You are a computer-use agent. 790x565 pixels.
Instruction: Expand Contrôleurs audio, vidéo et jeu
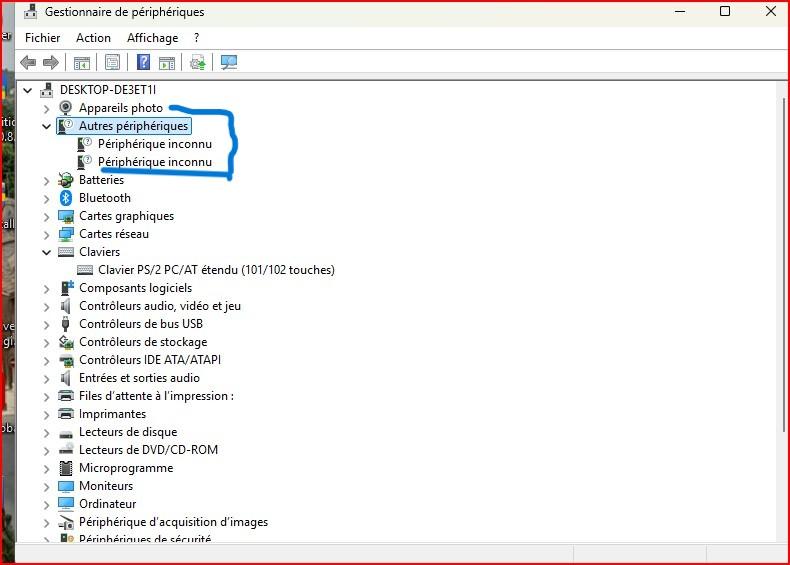(46, 307)
